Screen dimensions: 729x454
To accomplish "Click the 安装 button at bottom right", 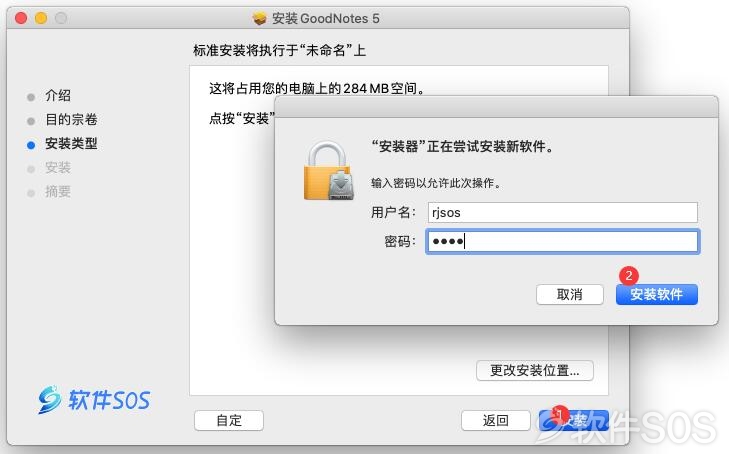I will (x=574, y=420).
